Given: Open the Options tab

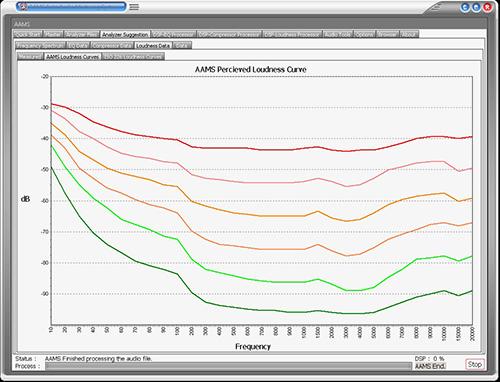Looking at the screenshot, I should point(365,34).
